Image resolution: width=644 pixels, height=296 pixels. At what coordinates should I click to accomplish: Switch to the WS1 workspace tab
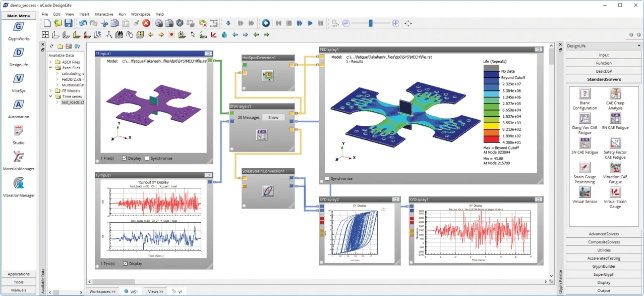click(131, 291)
